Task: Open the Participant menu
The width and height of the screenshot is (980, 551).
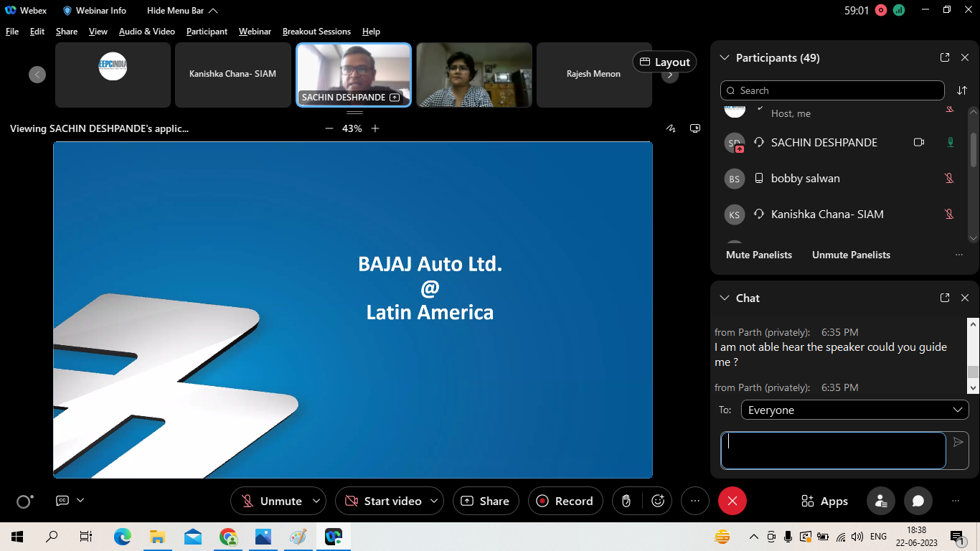Action: pos(207,32)
